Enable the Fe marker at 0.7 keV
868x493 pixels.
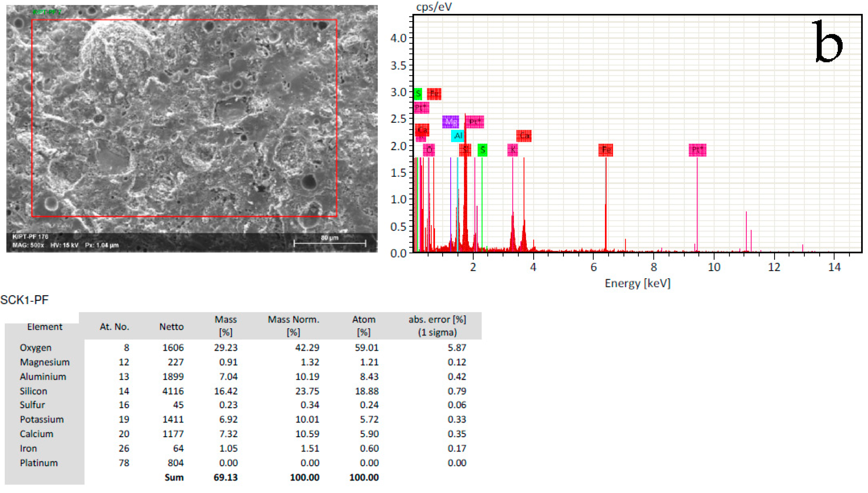click(x=435, y=94)
